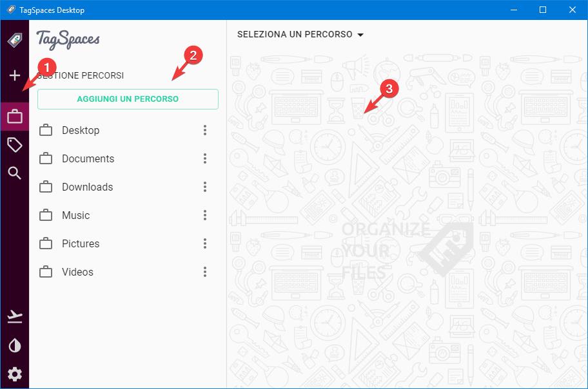588x389 pixels.
Task: Click the briefcase icon beside Documents
Action: pos(46,158)
